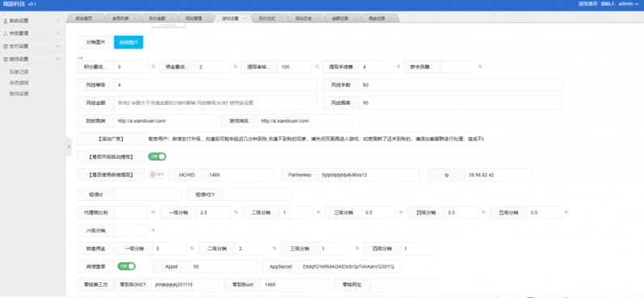Switch to the 佣金记录 tab
Image resolution: width=644 pixels, height=298 pixels.
coord(377,19)
